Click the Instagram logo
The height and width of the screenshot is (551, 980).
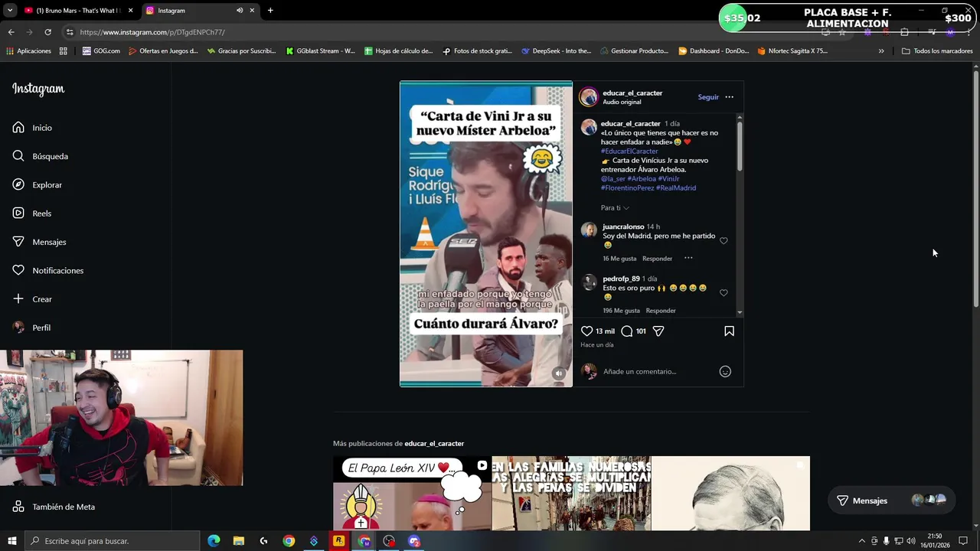(38, 89)
